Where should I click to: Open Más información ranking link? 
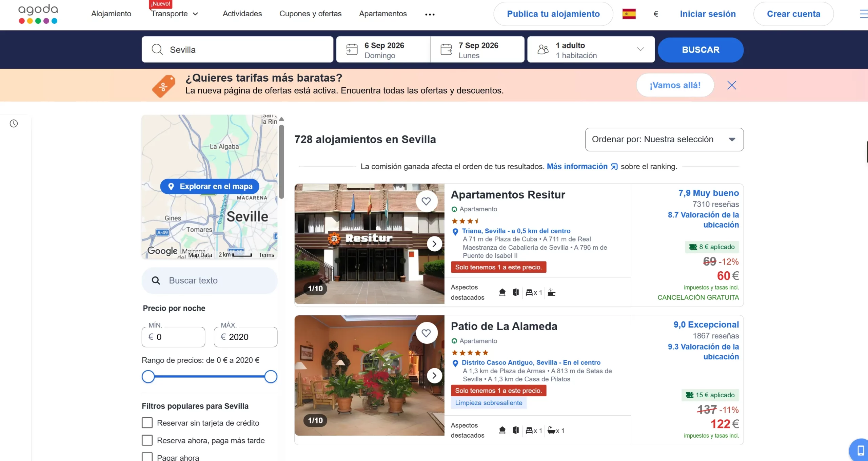[x=582, y=166]
